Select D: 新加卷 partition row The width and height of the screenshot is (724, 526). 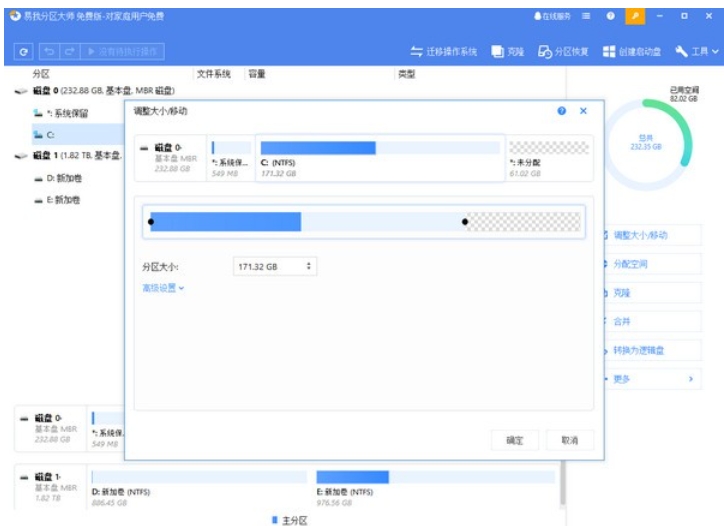tap(58, 178)
